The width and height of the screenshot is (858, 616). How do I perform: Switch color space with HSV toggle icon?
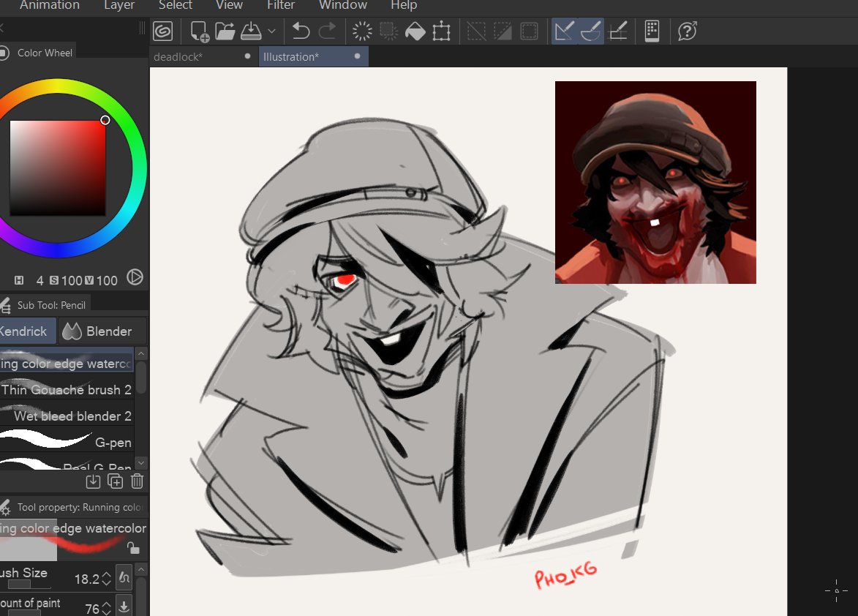tap(135, 277)
